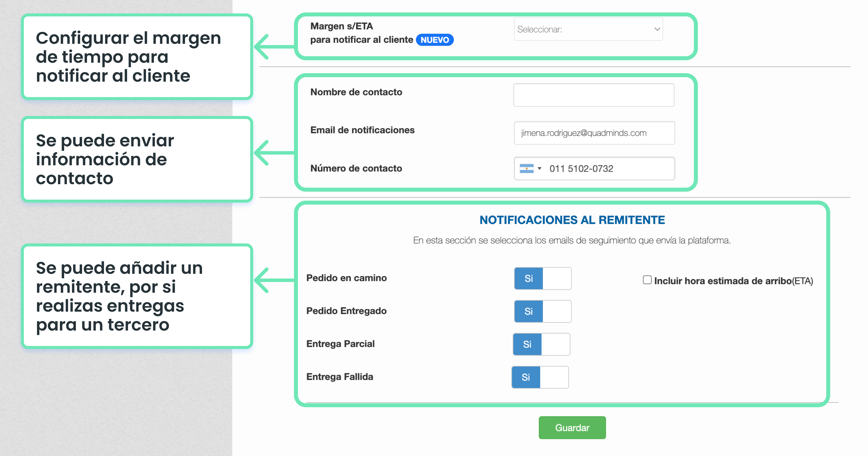
Task: Click the Margen s/ETA label
Action: (341, 26)
